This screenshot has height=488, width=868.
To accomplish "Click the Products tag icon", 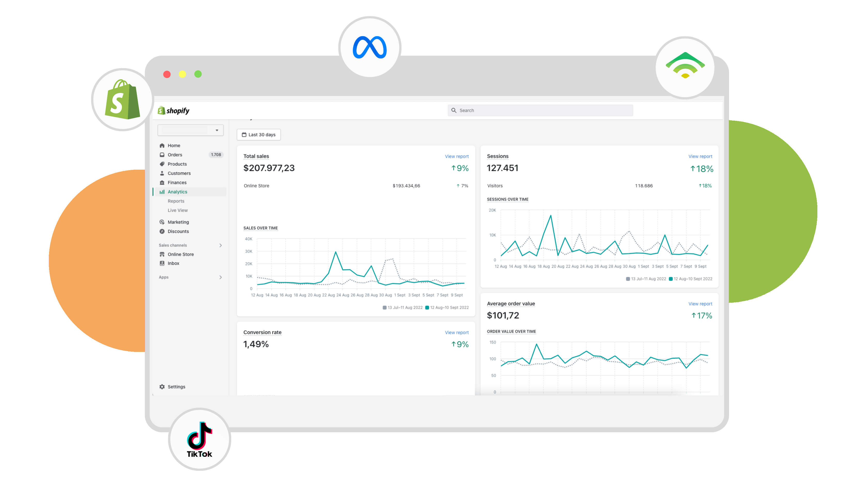I will [x=162, y=164].
